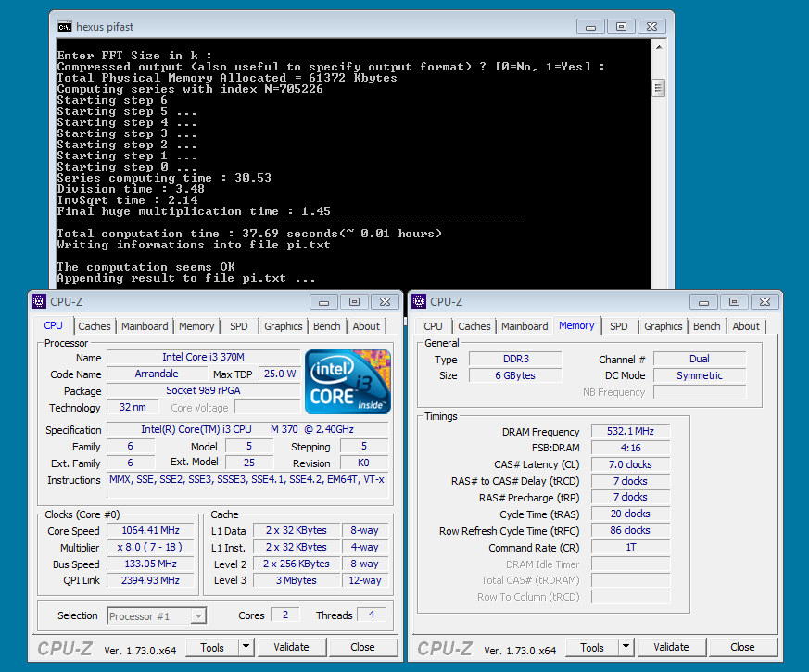809x672 pixels.
Task: Click the Row Refresh 86 clocks value
Action: (x=630, y=530)
